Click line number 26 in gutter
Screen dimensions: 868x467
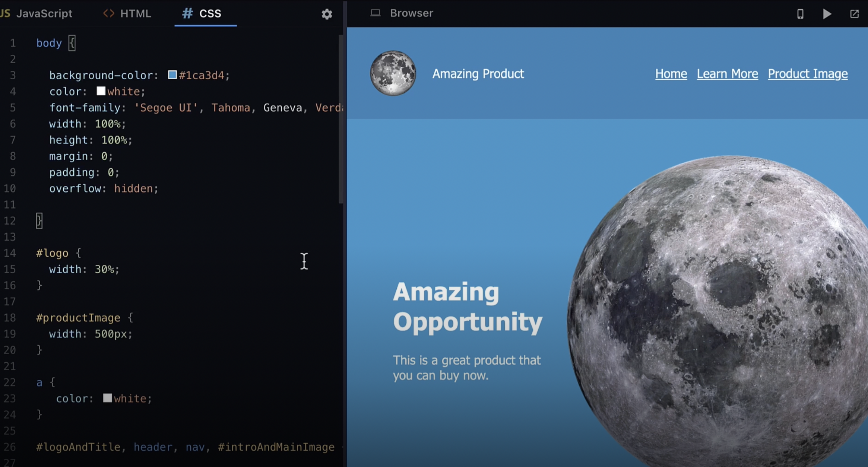[x=10, y=447]
